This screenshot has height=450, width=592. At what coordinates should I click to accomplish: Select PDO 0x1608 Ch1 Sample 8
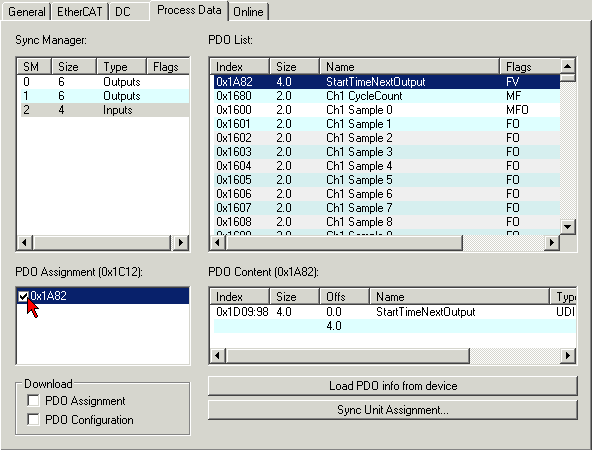pos(387,222)
